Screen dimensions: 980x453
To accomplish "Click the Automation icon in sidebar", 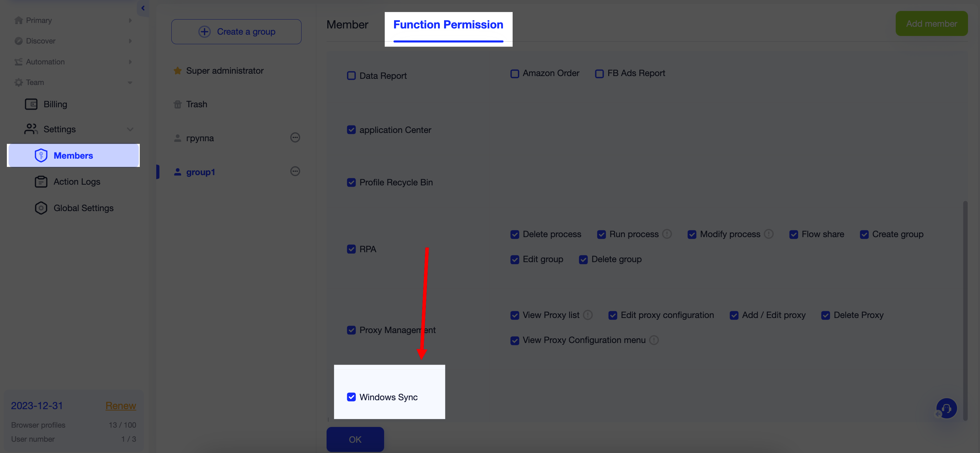I will tap(18, 62).
